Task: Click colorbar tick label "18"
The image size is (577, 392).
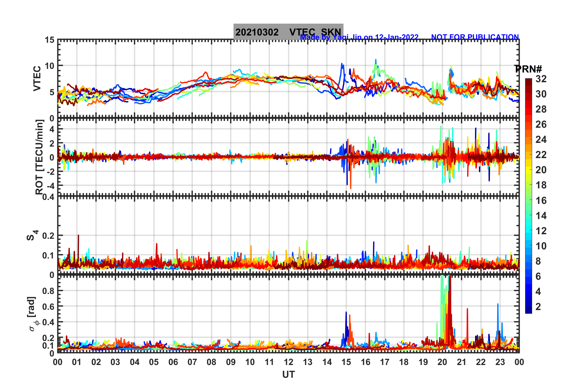Action: (541, 185)
